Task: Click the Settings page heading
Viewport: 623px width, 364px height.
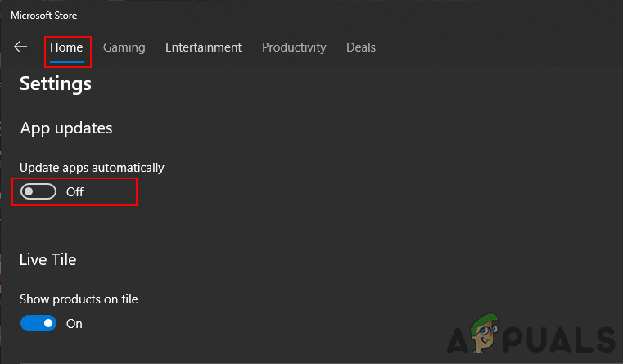Action: 56,83
